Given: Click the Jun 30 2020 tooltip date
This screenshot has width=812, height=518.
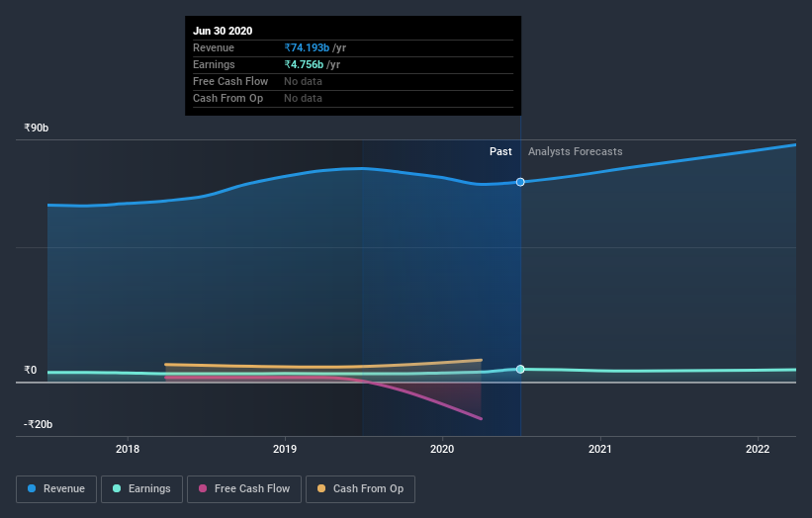Looking at the screenshot, I should coord(223,31).
